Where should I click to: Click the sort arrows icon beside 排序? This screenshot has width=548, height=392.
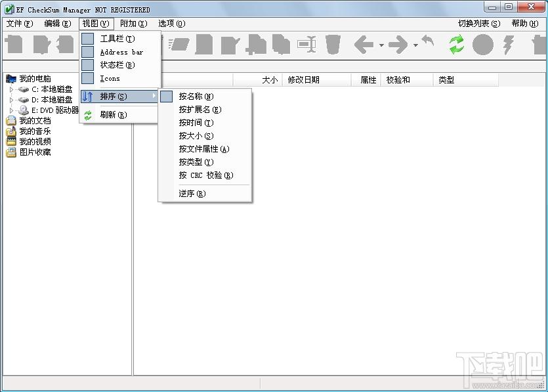coord(87,96)
